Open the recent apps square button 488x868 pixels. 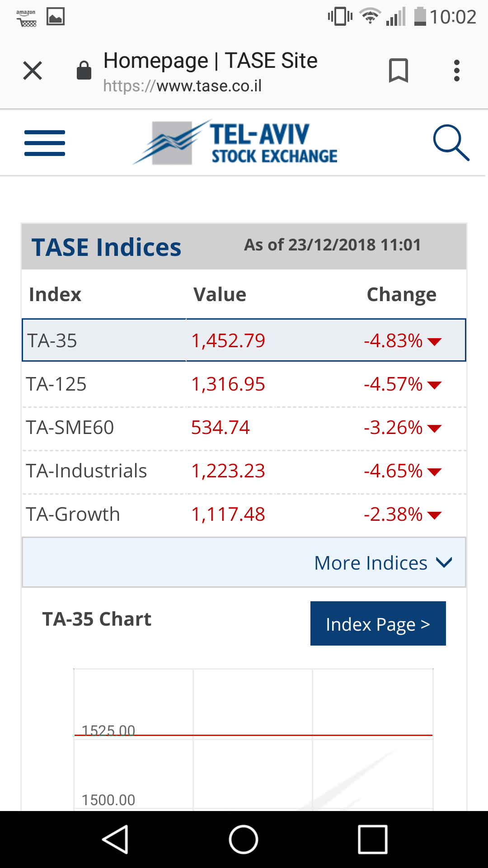coord(372,840)
